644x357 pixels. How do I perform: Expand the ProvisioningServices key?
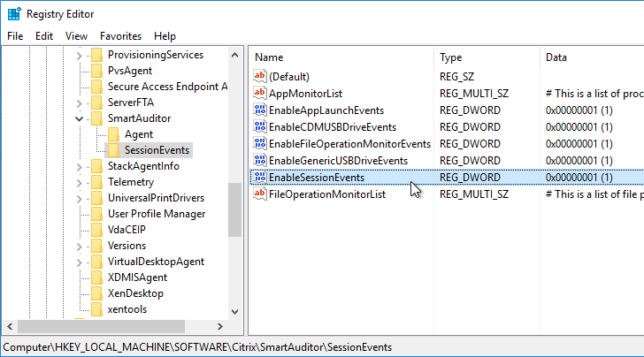pos(80,56)
